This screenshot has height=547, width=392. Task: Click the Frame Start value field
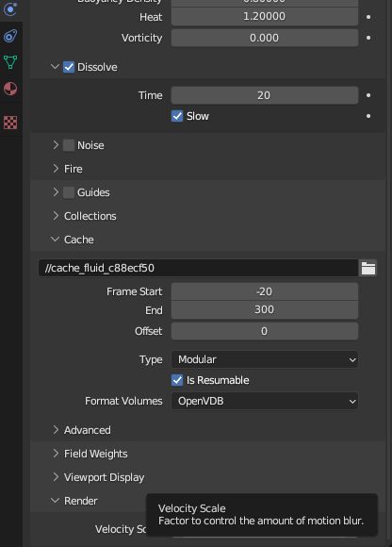(265, 291)
